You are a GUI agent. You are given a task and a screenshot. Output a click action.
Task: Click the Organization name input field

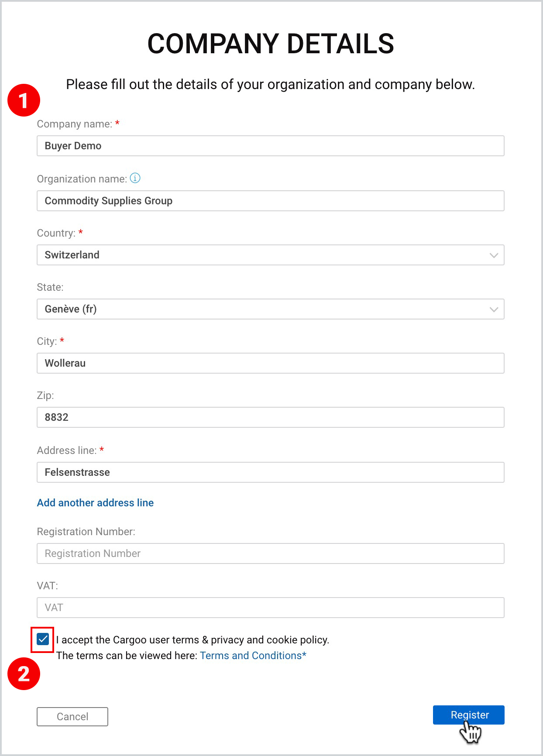tap(271, 201)
